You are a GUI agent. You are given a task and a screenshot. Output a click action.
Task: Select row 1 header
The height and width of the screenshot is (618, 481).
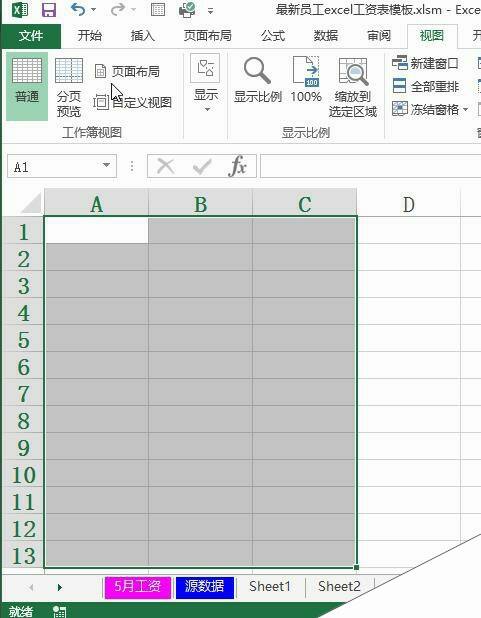[23, 231]
